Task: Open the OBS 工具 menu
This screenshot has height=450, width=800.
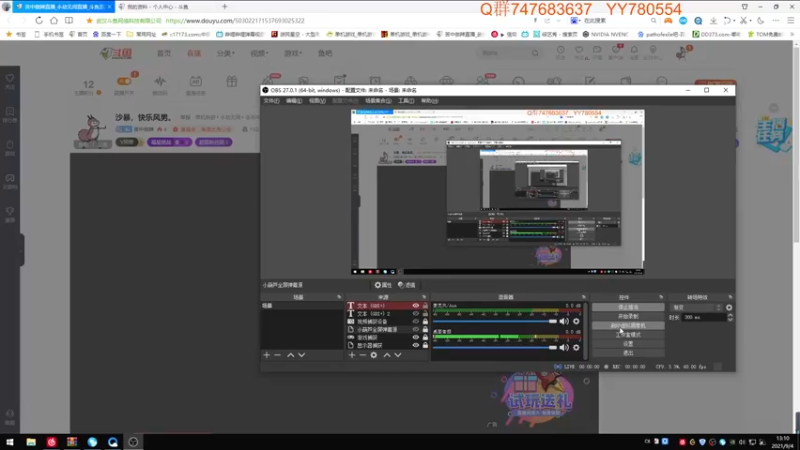Action: (406, 101)
